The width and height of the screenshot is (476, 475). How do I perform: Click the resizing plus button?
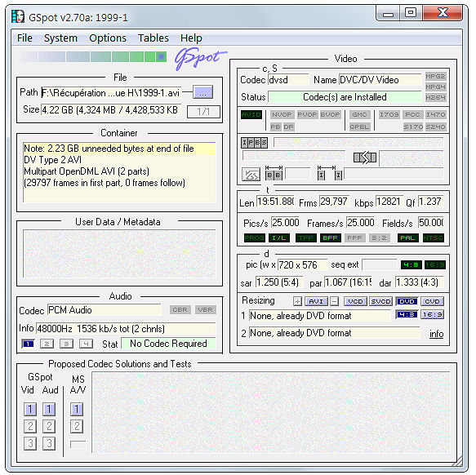click(297, 301)
